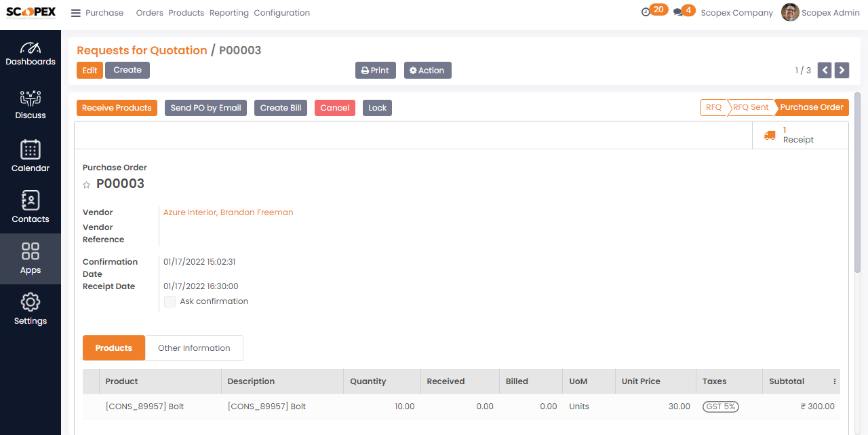Switch to the Other Information tab
Viewport: 868px width, 435px height.
coord(194,348)
